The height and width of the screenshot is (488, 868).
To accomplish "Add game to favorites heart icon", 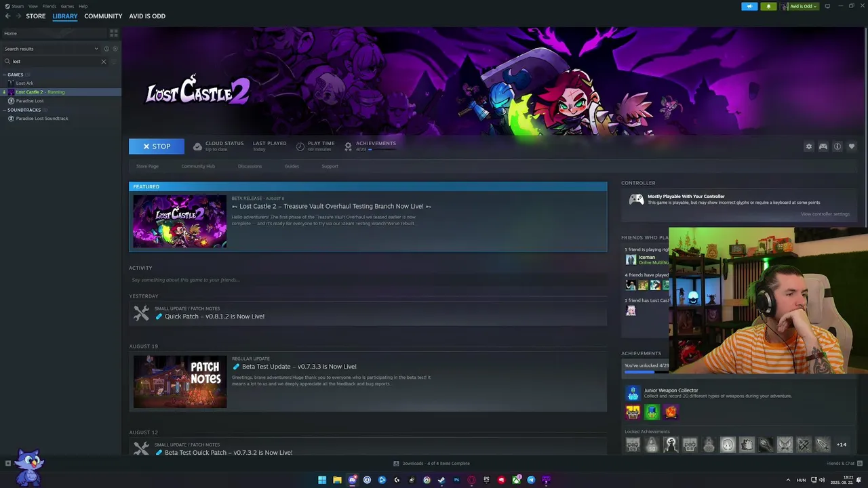I will coord(852,146).
